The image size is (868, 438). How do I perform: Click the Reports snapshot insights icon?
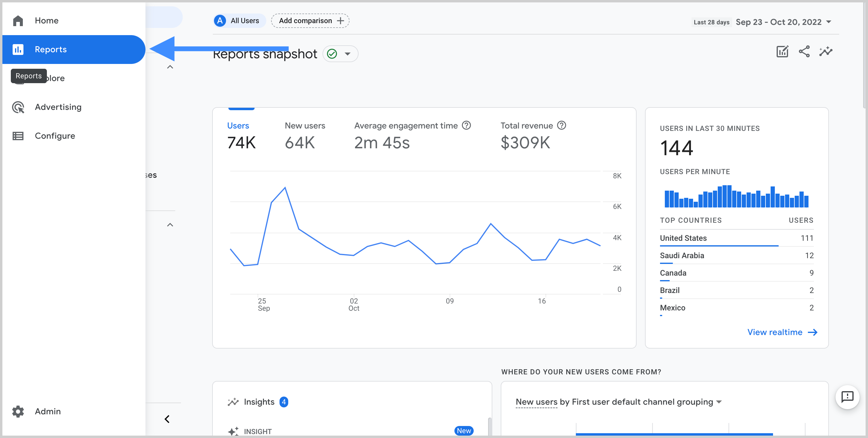(827, 52)
